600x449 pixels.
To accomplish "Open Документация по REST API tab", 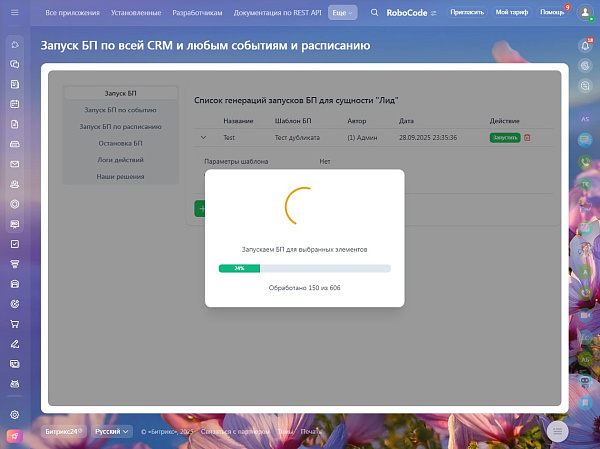I will click(x=277, y=13).
